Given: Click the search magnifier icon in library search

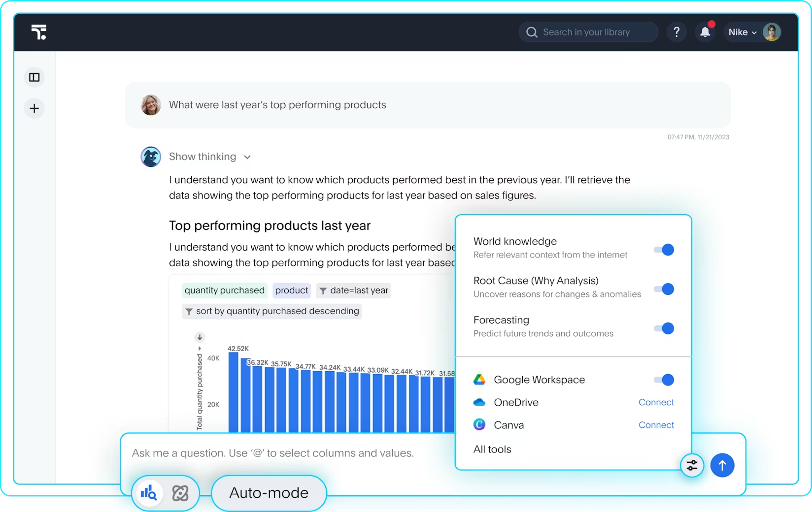Looking at the screenshot, I should tap(532, 32).
